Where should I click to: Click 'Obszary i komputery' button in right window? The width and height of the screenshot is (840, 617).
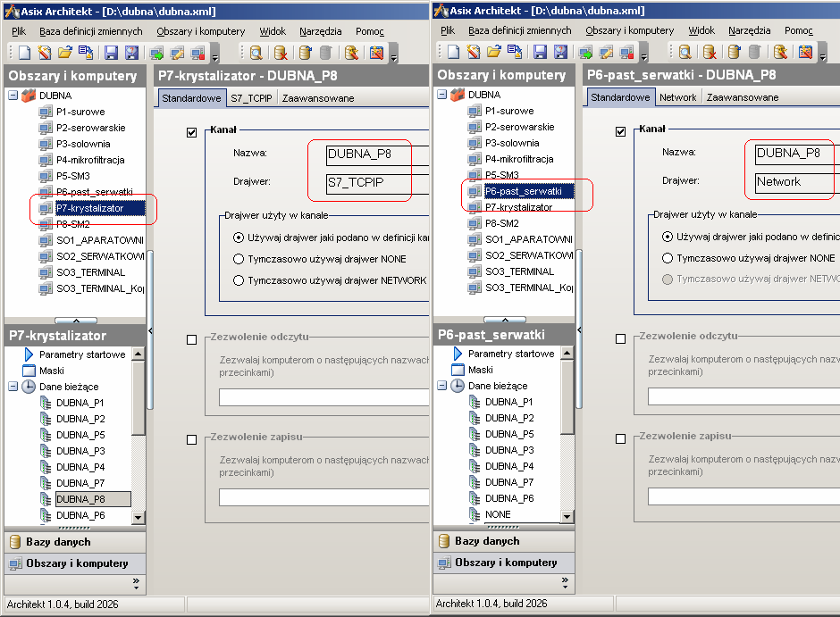click(x=504, y=563)
